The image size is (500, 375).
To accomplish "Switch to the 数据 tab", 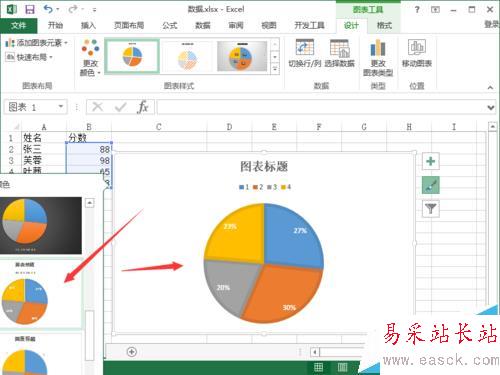I will [203, 25].
